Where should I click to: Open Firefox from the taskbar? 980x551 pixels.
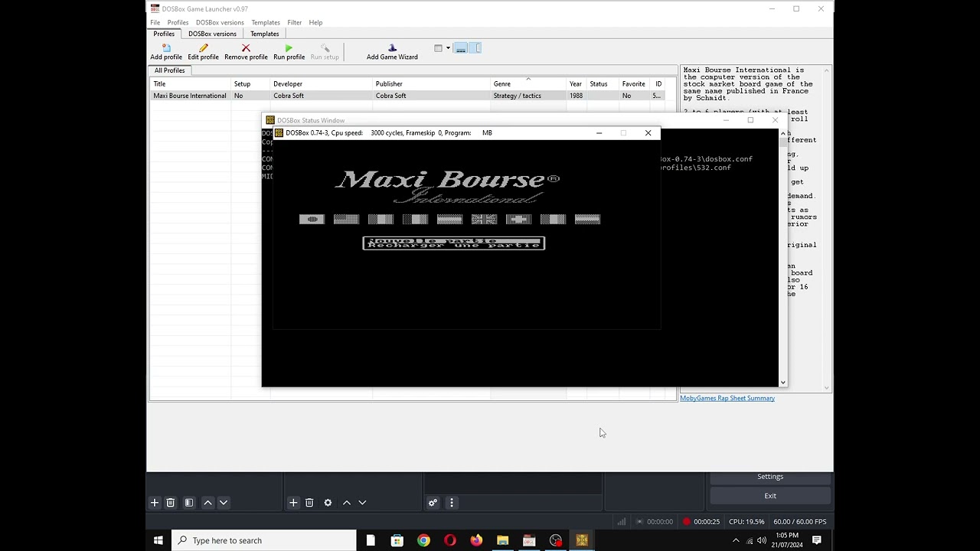[476, 540]
